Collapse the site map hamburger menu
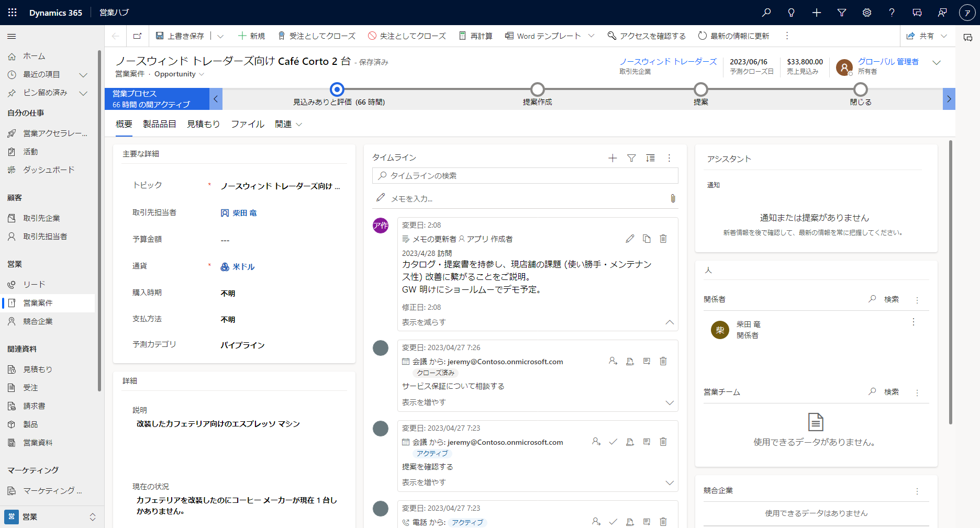Image resolution: width=980 pixels, height=528 pixels. (x=12, y=36)
